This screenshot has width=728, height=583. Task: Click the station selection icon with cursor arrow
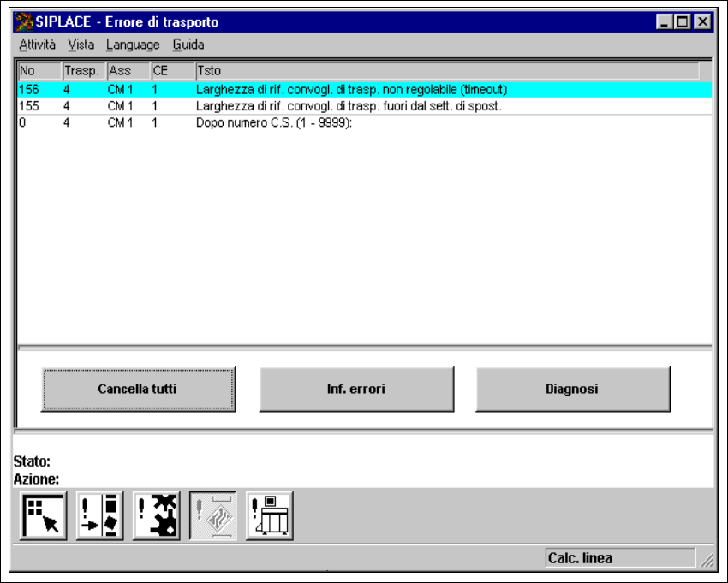pos(43,515)
